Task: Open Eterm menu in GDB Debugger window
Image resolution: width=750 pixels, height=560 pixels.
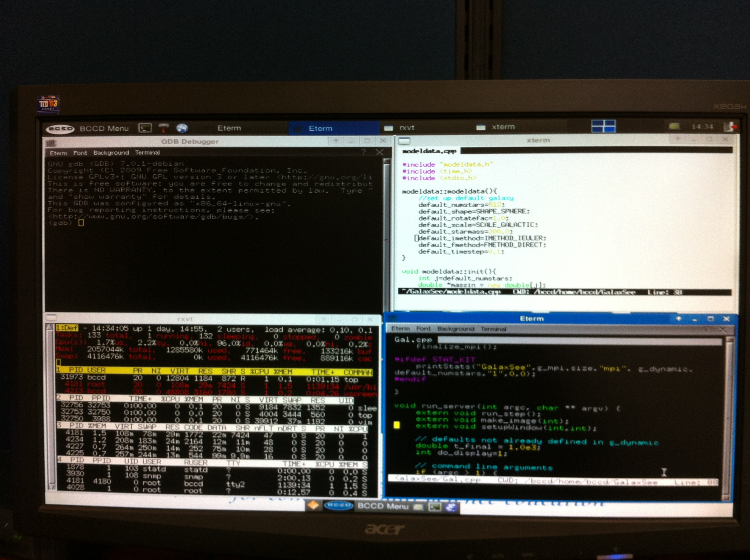Action: coord(58,153)
